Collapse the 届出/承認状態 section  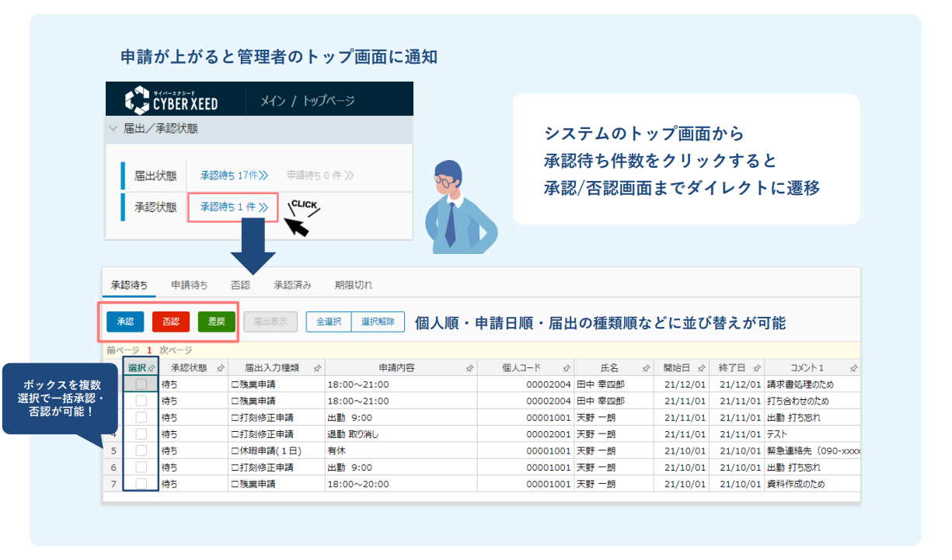coord(113,129)
